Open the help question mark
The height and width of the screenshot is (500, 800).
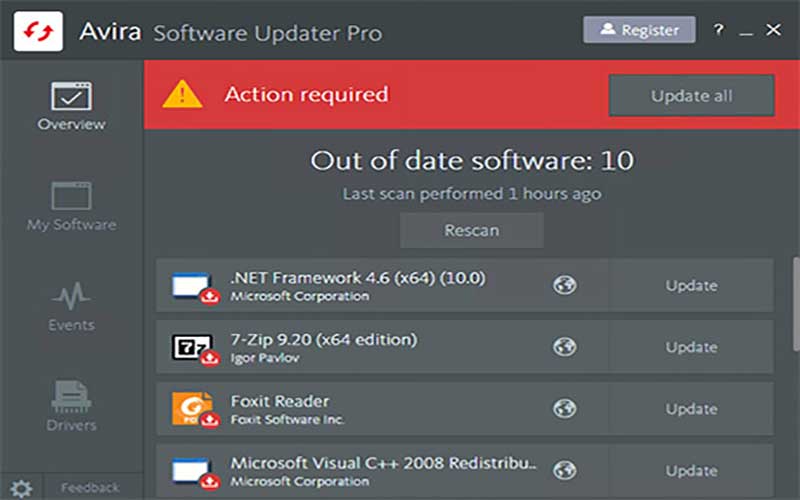718,30
